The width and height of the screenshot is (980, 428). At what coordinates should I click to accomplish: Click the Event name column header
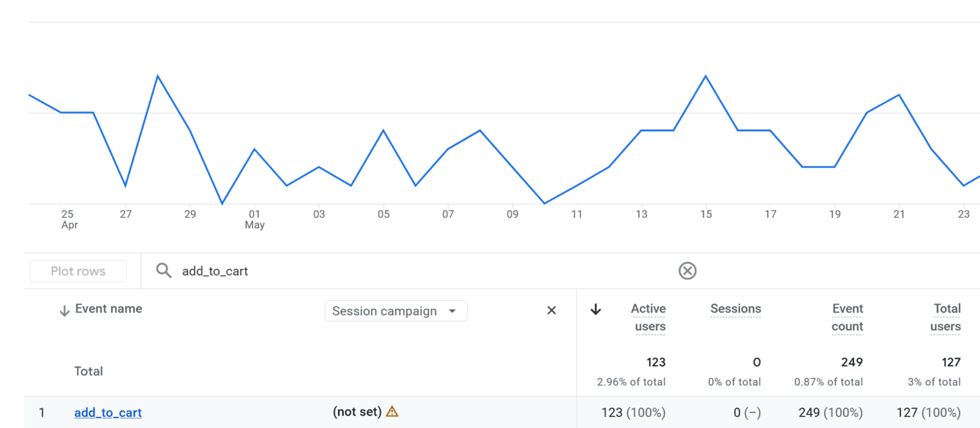[x=108, y=309]
